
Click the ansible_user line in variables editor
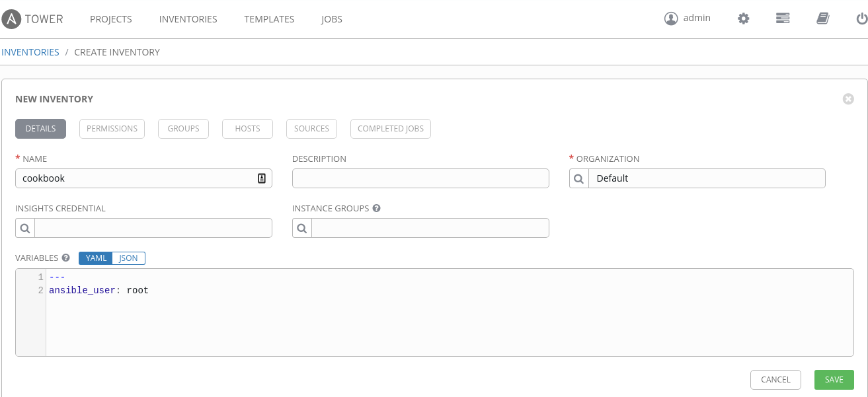tap(99, 290)
